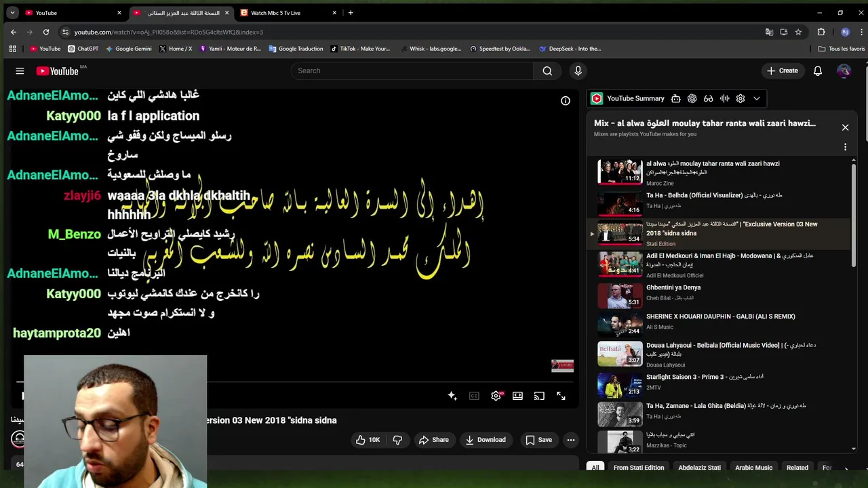Click the ChatGPT icon in YouTube Summary bar
868x488 pixels.
pyautogui.click(x=692, y=98)
